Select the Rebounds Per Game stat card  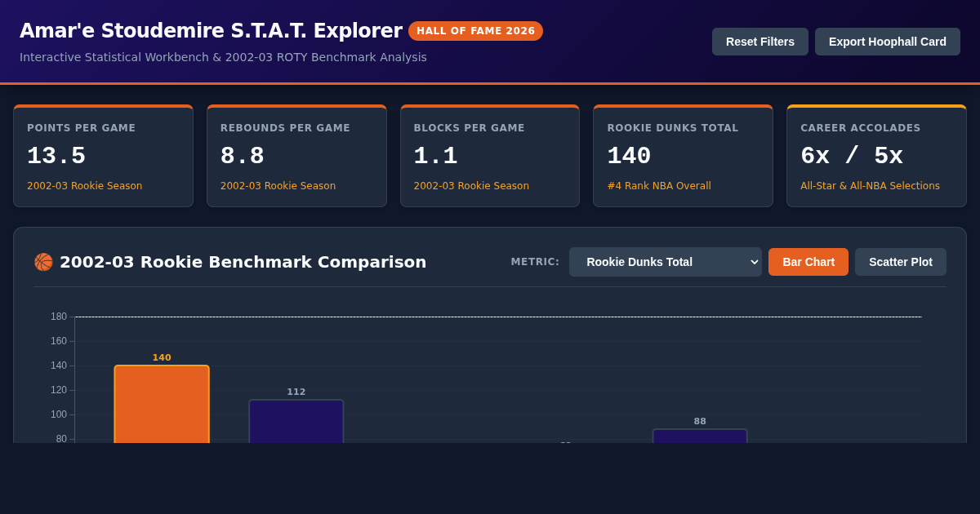tap(296, 156)
